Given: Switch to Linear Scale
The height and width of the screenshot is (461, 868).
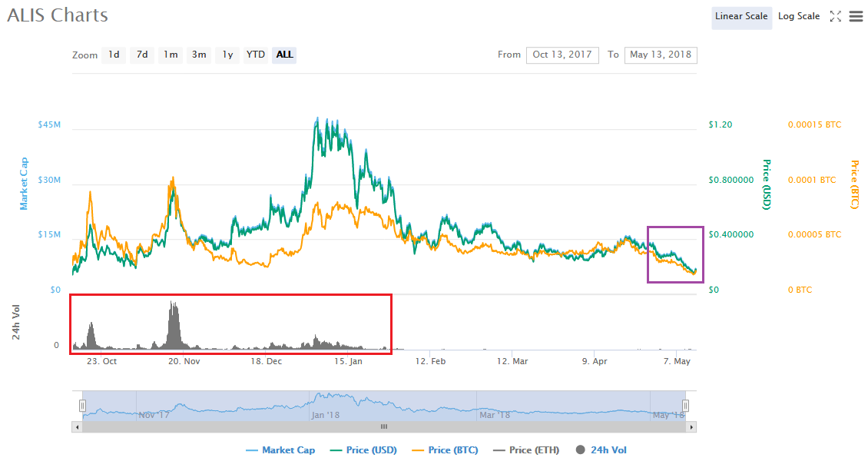Looking at the screenshot, I should point(741,16).
